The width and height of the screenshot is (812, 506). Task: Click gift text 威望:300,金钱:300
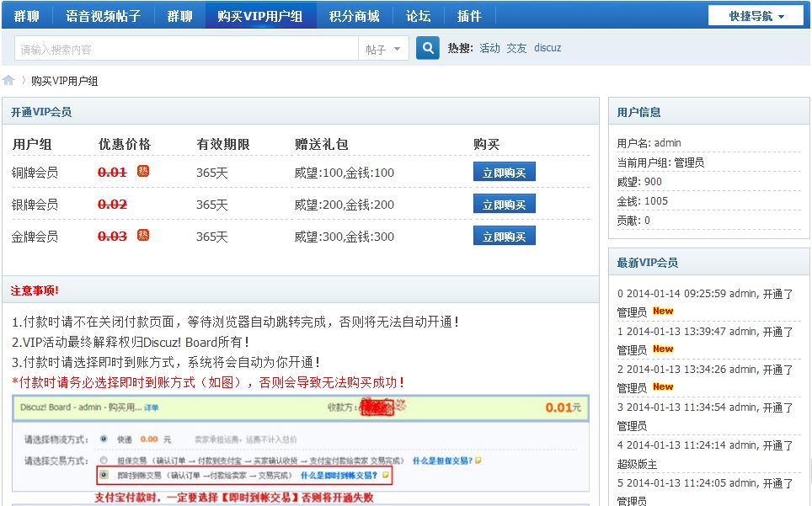click(344, 237)
